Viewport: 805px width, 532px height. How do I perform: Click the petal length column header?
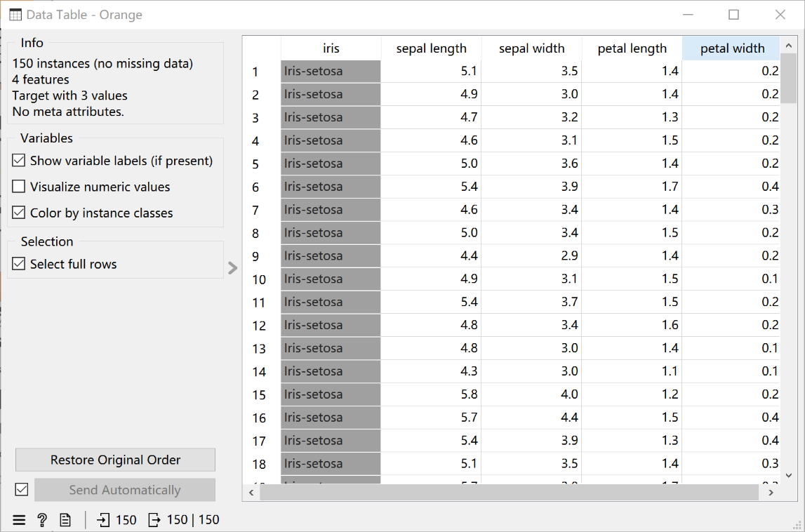(x=632, y=48)
